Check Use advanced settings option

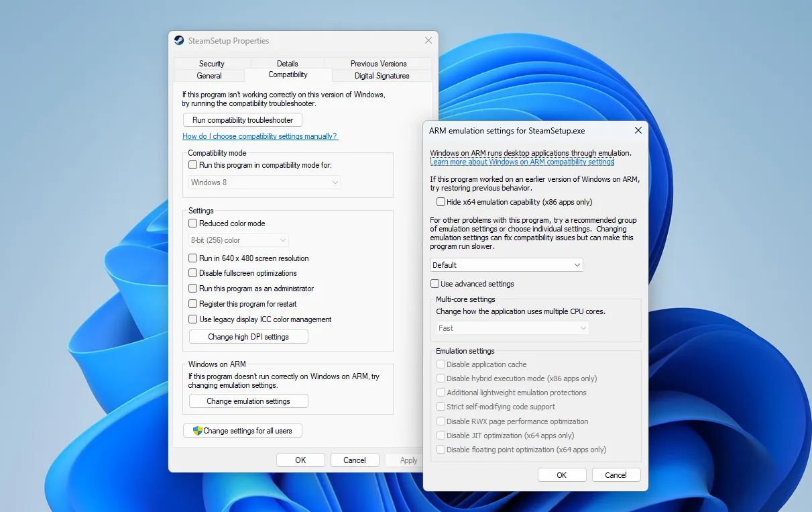435,284
